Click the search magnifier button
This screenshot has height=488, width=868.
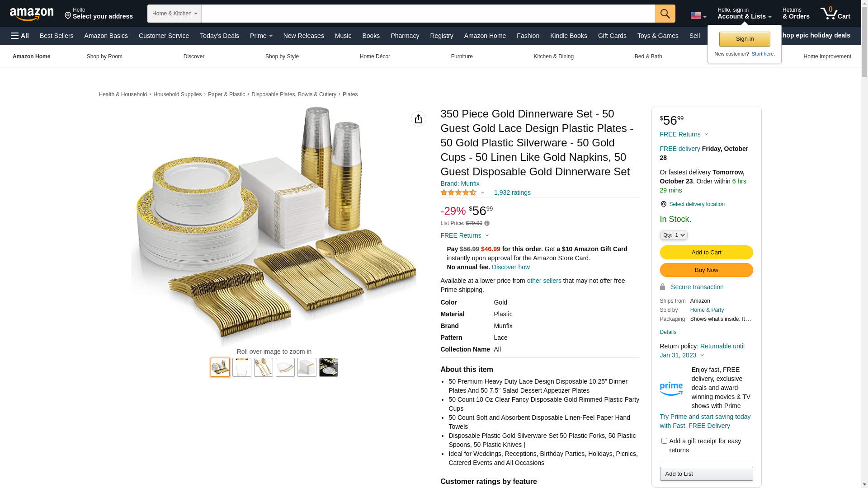coord(665,14)
